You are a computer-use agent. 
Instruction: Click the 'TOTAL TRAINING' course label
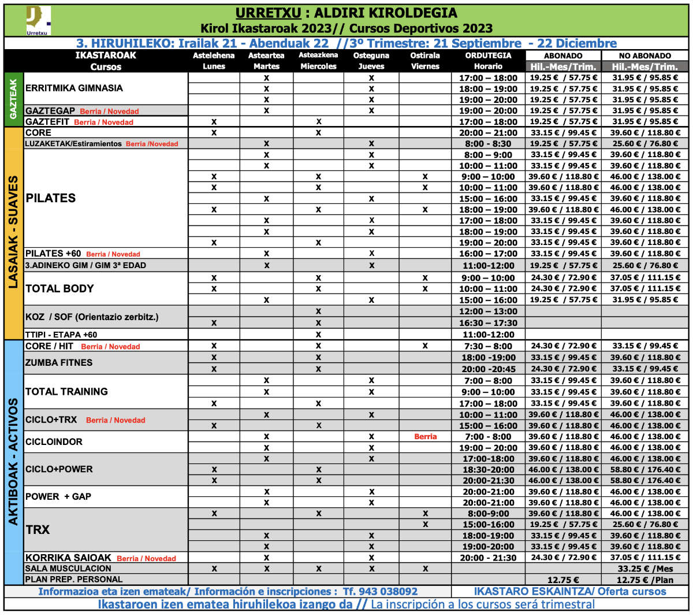pos(66,391)
